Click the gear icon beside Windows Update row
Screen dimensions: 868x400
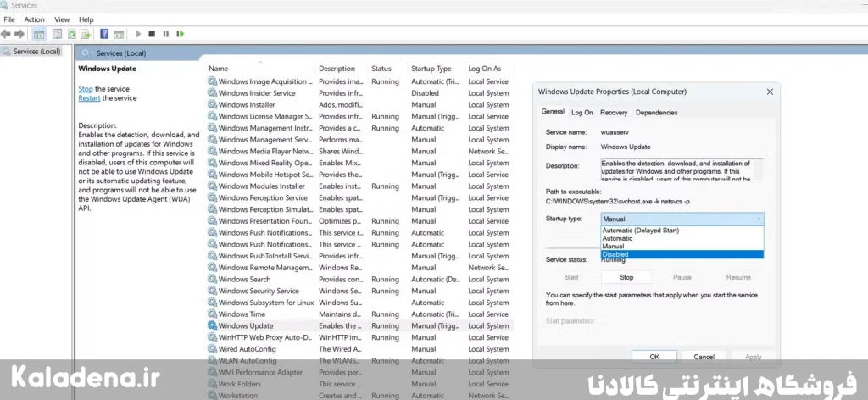(212, 326)
